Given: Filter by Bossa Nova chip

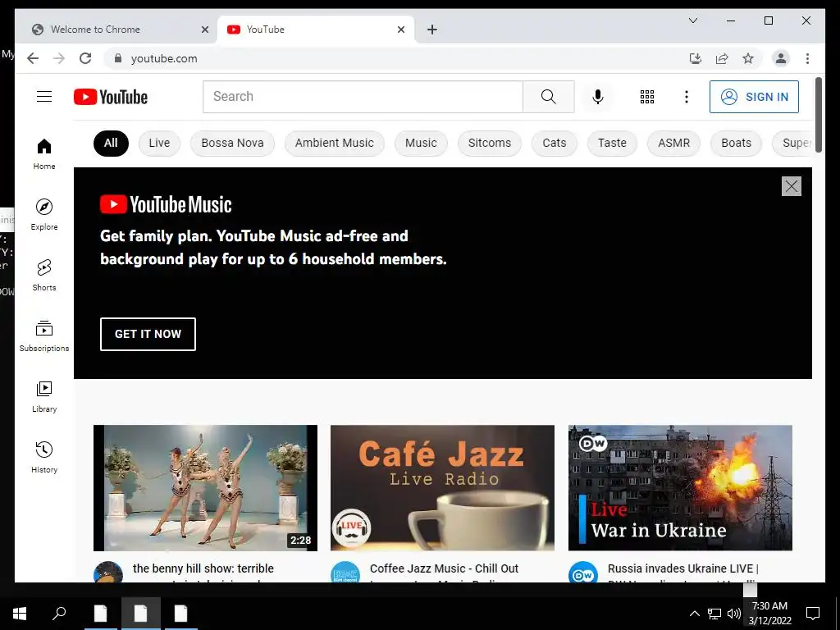Looking at the screenshot, I should click(x=232, y=143).
